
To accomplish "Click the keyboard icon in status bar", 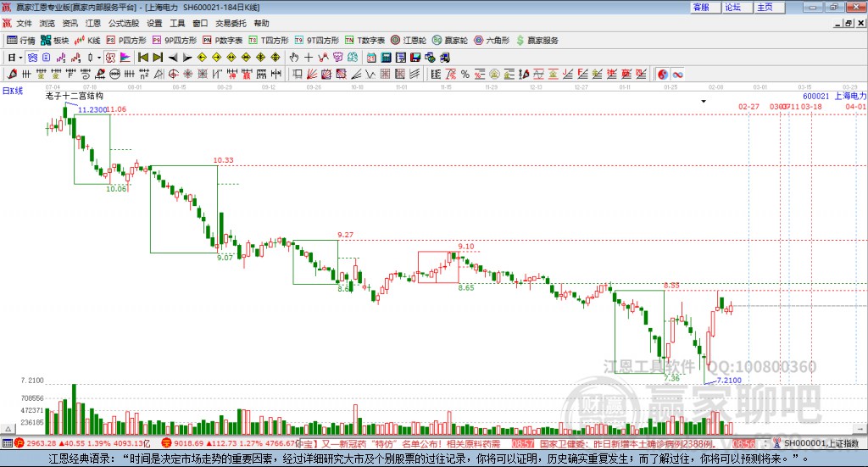I will (7, 443).
